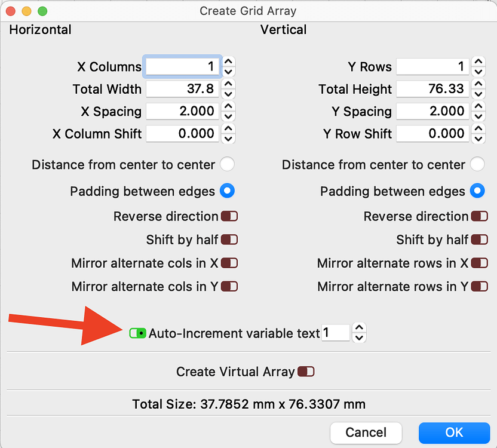This screenshot has height=448, width=497.
Task: Increase Y Rows with the stepper arrow
Action: [478, 63]
